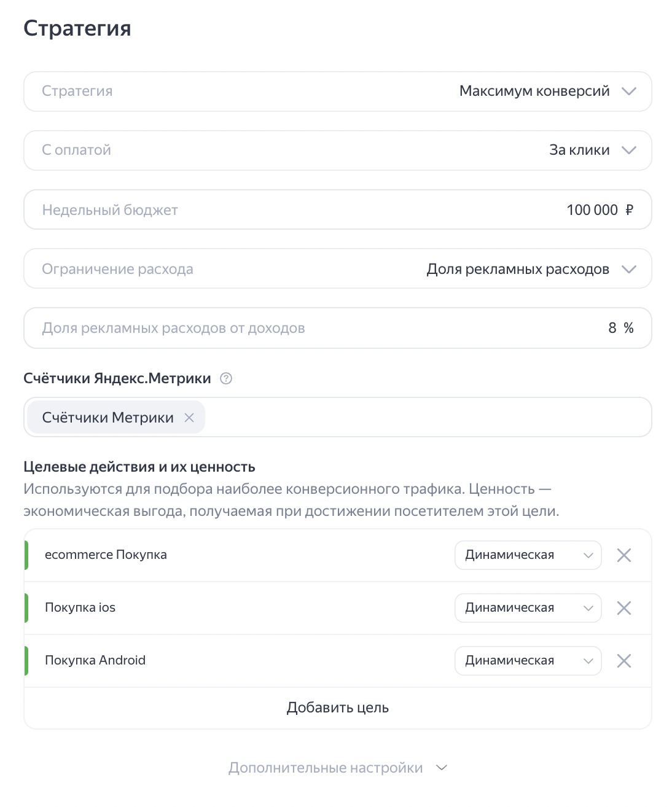This screenshot has height=807, width=672.
Task: Select the Покупка Android goal label
Action: click(x=95, y=661)
